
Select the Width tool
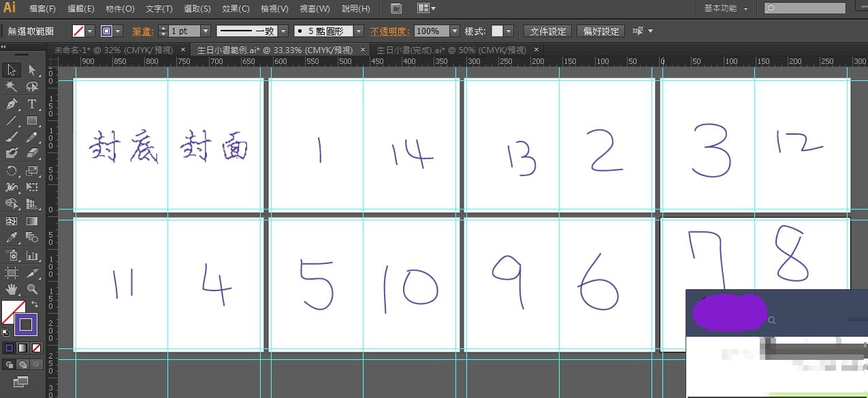pyautogui.click(x=12, y=187)
